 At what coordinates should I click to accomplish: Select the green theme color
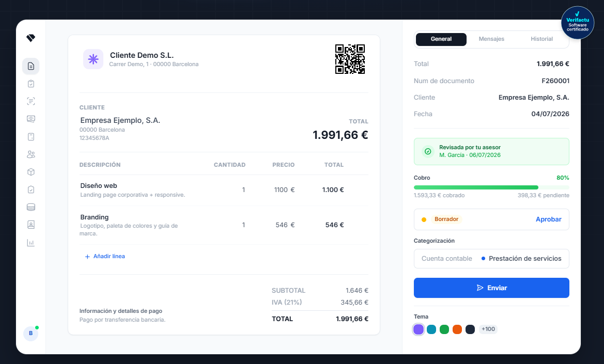click(444, 329)
